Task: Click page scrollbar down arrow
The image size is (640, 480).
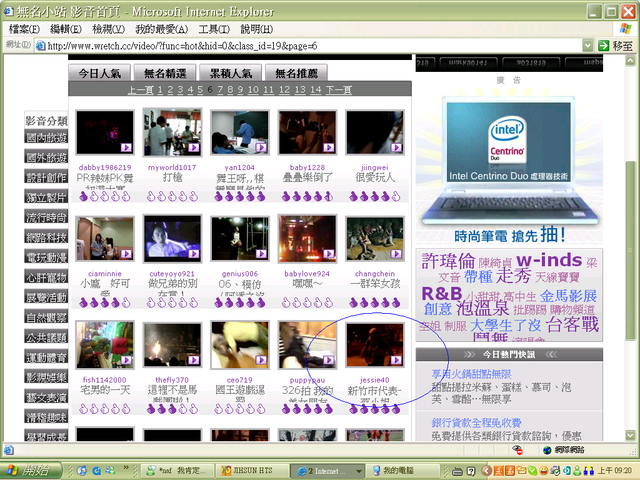Action: pos(630,436)
